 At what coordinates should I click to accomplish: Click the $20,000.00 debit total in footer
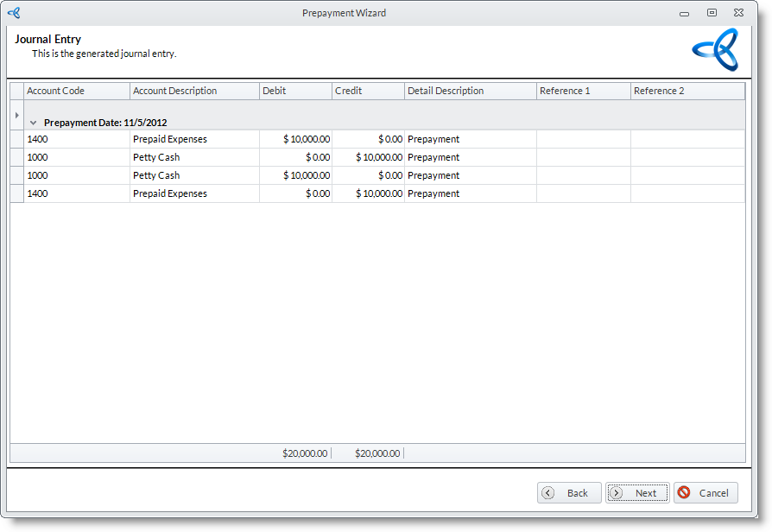coord(305,453)
